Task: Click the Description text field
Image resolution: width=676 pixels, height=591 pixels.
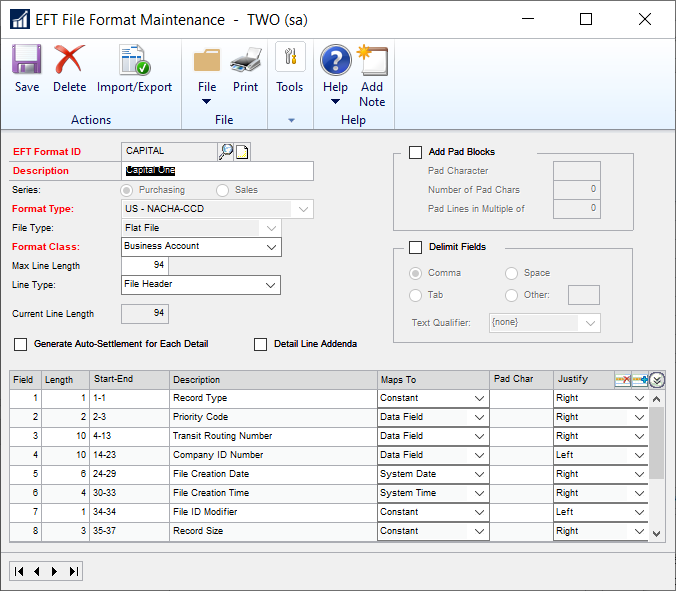Action: pyautogui.click(x=217, y=171)
